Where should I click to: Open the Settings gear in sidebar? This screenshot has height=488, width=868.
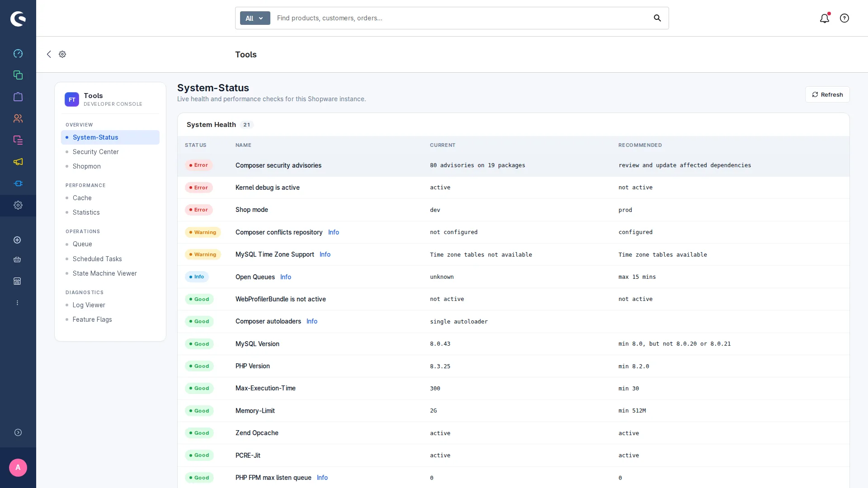[18, 205]
